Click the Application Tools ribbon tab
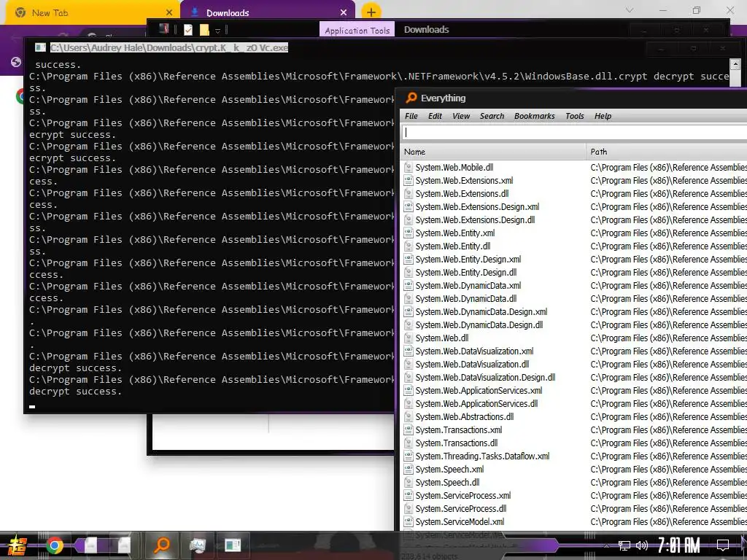Image resolution: width=747 pixels, height=560 pixels. [x=357, y=30]
